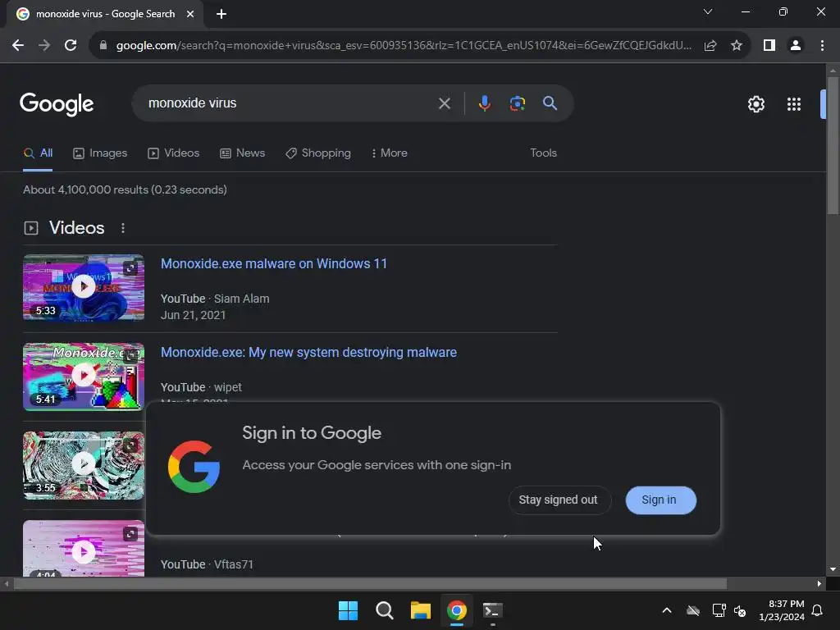The height and width of the screenshot is (630, 840).
Task: Open a new browser tab
Action: pyautogui.click(x=221, y=14)
